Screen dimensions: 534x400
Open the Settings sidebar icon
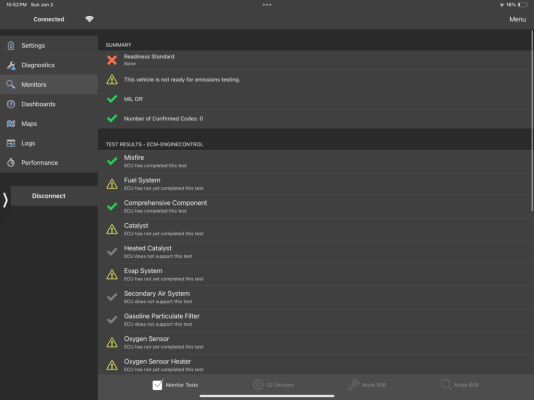coord(11,45)
